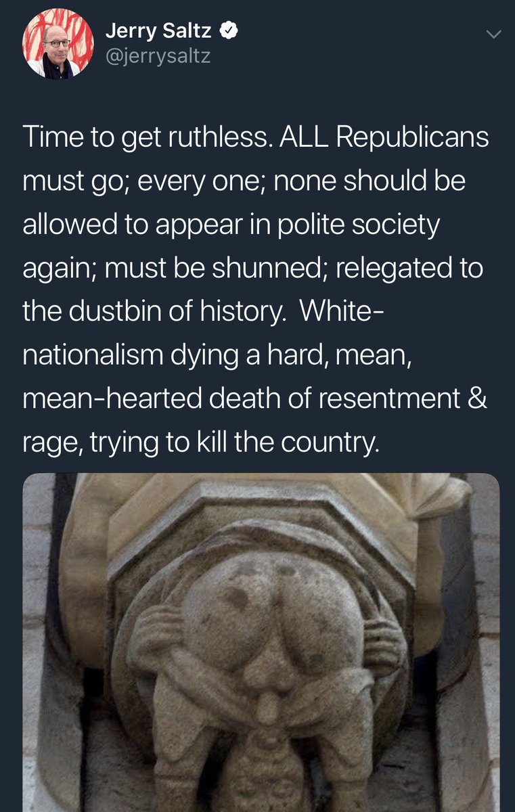The height and width of the screenshot is (812, 515).
Task: Click the ampersand after 'resentment'
Action: (478, 399)
